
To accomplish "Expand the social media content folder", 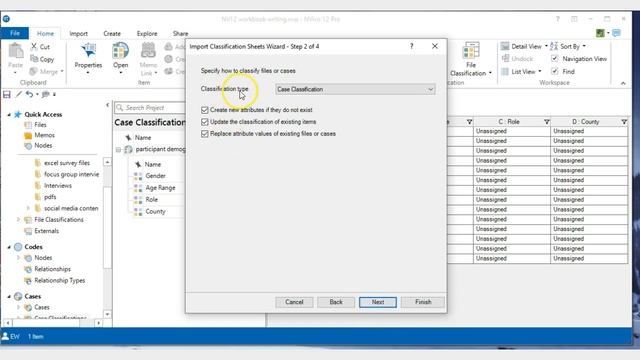I will tap(28, 208).
